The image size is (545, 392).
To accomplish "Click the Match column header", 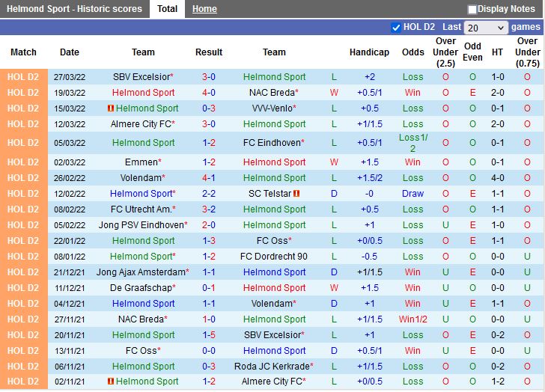I will [23, 52].
